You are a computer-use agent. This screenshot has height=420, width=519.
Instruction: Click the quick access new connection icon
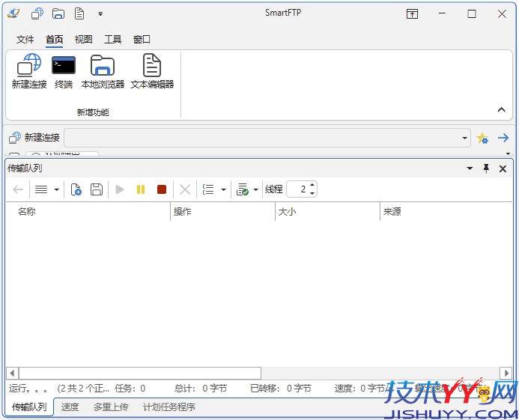point(37,13)
